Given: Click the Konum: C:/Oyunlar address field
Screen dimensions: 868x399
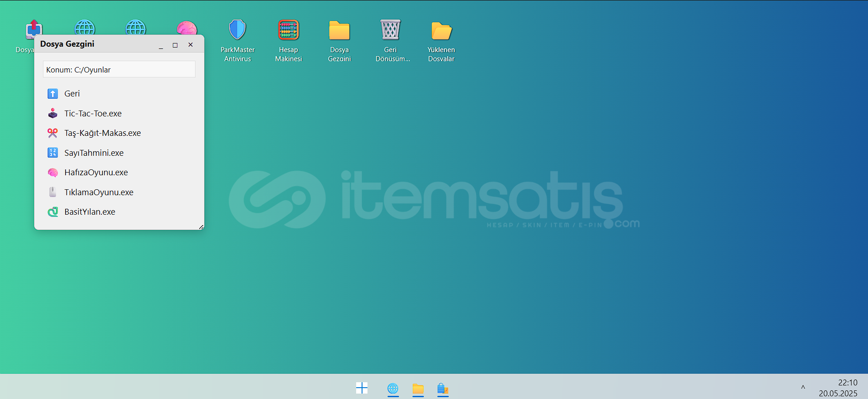Looking at the screenshot, I should point(119,69).
